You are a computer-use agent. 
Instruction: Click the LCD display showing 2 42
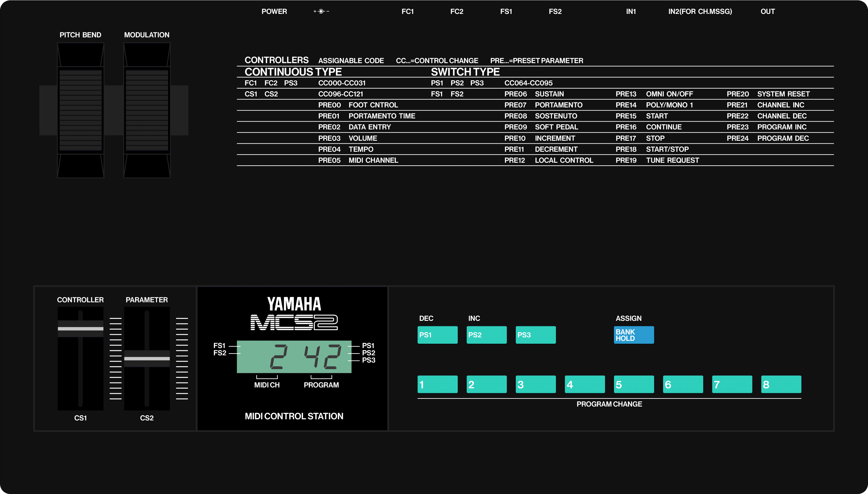[294, 356]
